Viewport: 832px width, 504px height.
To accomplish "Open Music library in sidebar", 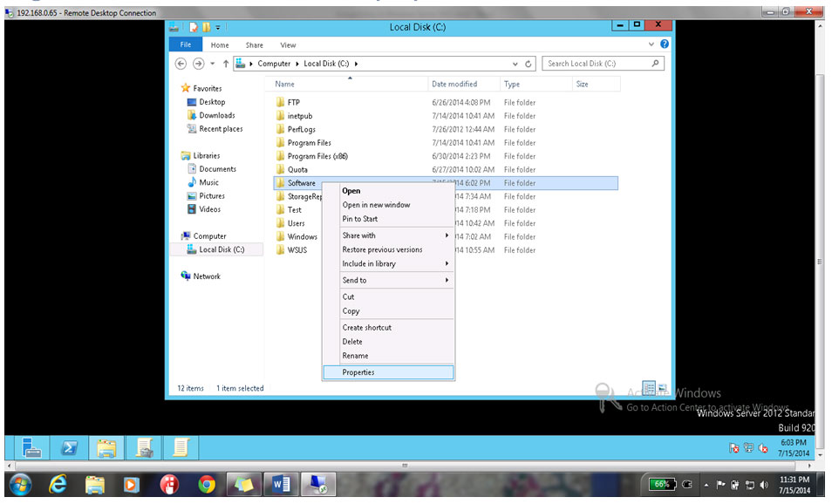I will (x=208, y=182).
